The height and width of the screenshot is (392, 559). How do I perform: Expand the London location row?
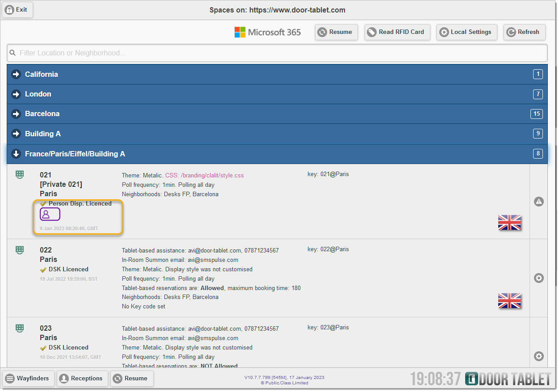38,94
